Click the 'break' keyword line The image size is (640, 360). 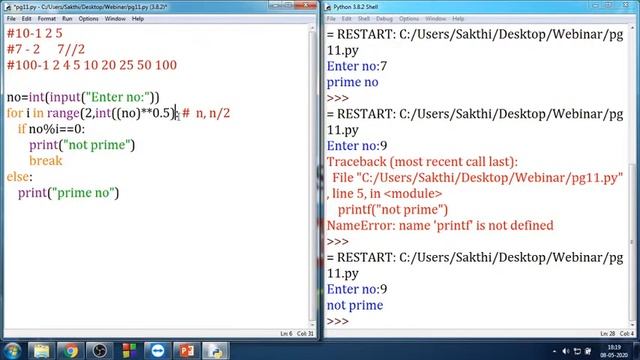[x=46, y=161]
